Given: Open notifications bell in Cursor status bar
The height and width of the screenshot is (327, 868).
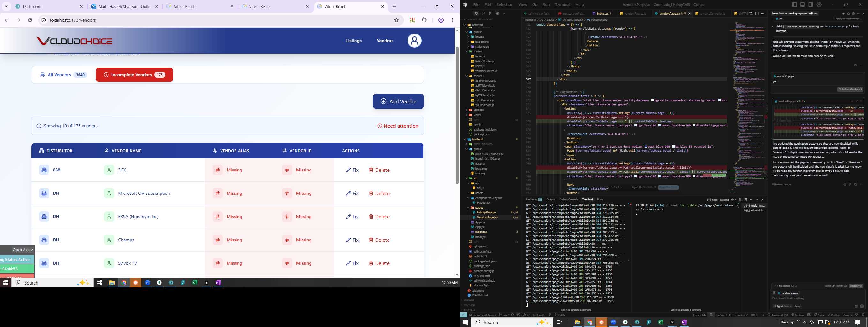Looking at the screenshot, I should pyautogui.click(x=863, y=315).
